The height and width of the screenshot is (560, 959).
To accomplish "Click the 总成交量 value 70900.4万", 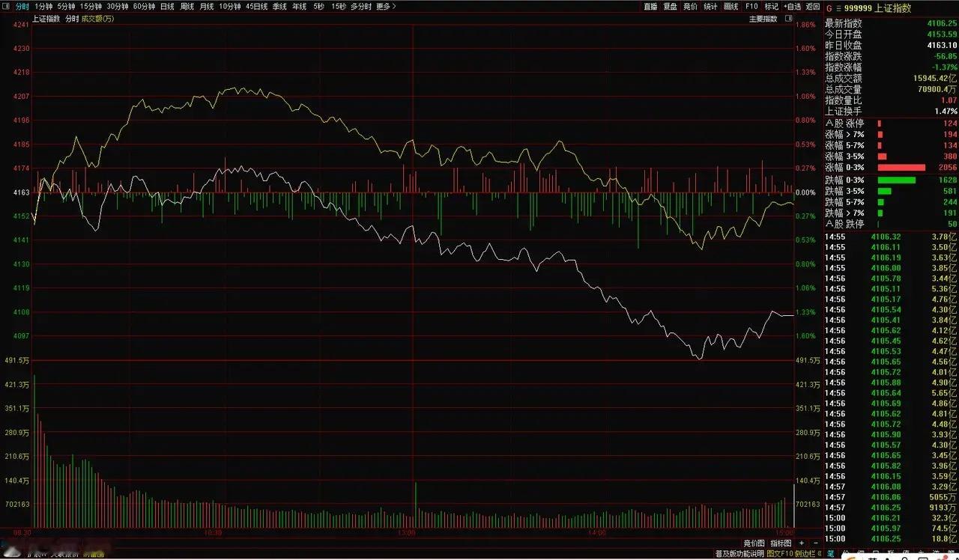I will pyautogui.click(x=936, y=89).
